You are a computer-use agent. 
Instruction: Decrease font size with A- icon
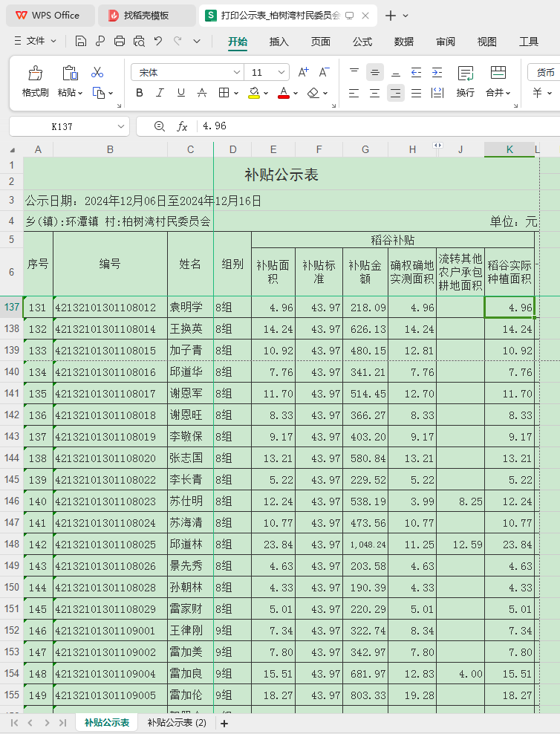[x=325, y=72]
